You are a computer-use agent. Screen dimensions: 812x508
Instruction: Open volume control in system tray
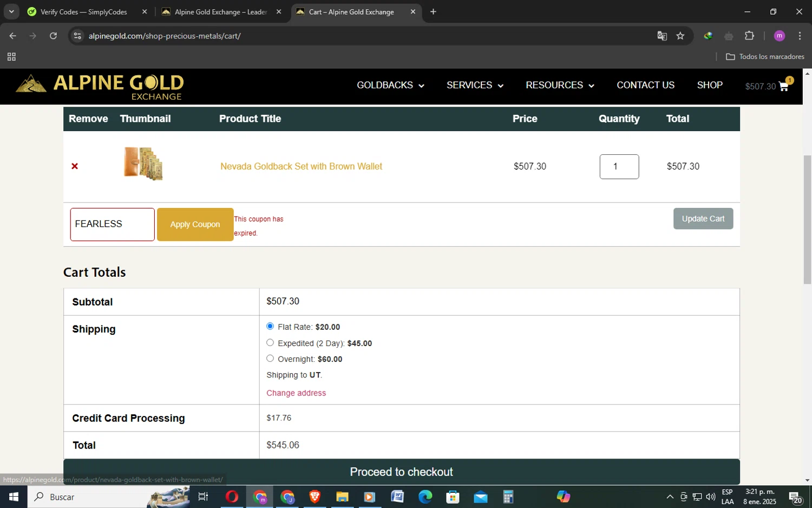[711, 497]
